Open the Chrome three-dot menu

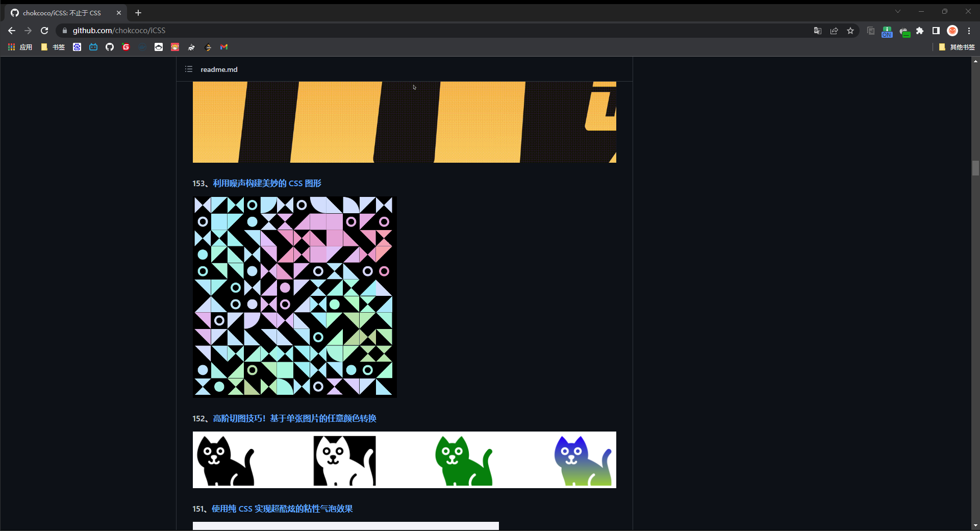click(969, 31)
